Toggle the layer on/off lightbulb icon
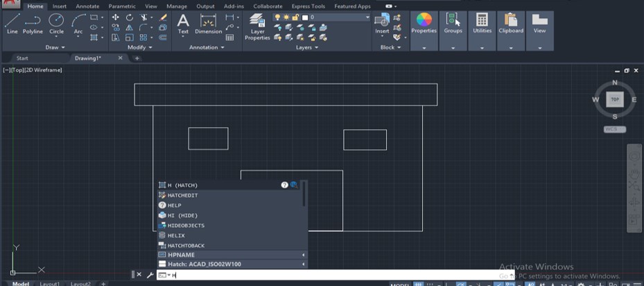644x286 pixels. (277, 17)
